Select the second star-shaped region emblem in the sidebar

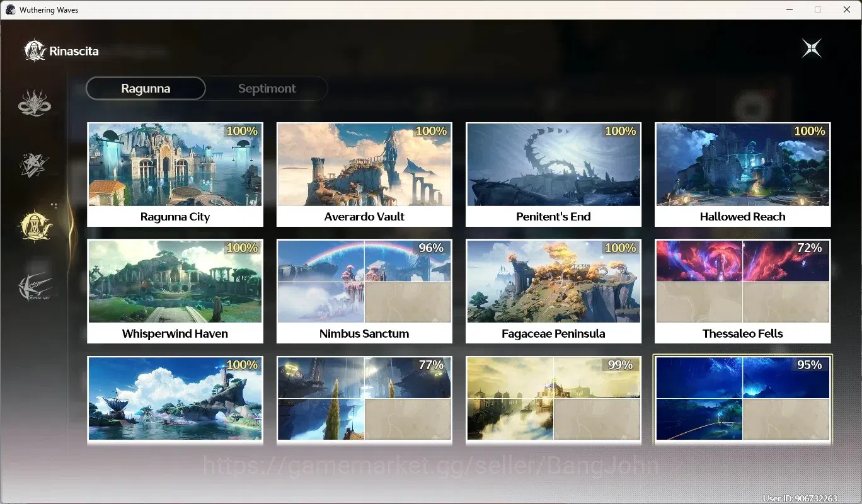(34, 164)
